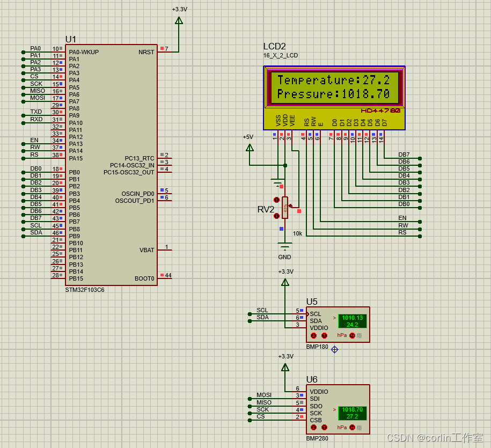Toggle the logic state square on pin PA0
491x448 pixels.
coord(61,48)
